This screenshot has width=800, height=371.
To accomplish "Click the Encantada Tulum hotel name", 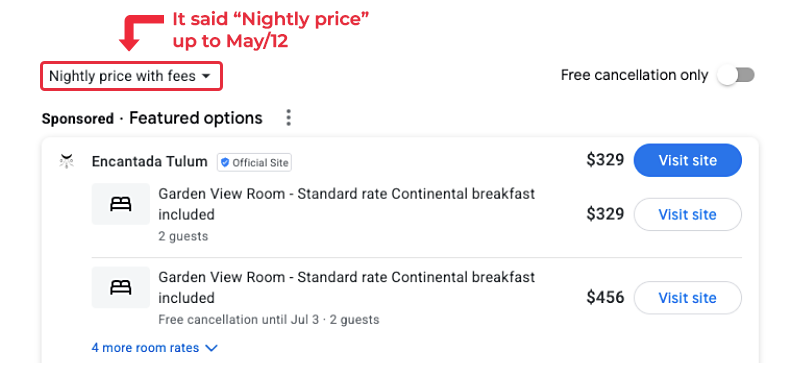I will [149, 162].
